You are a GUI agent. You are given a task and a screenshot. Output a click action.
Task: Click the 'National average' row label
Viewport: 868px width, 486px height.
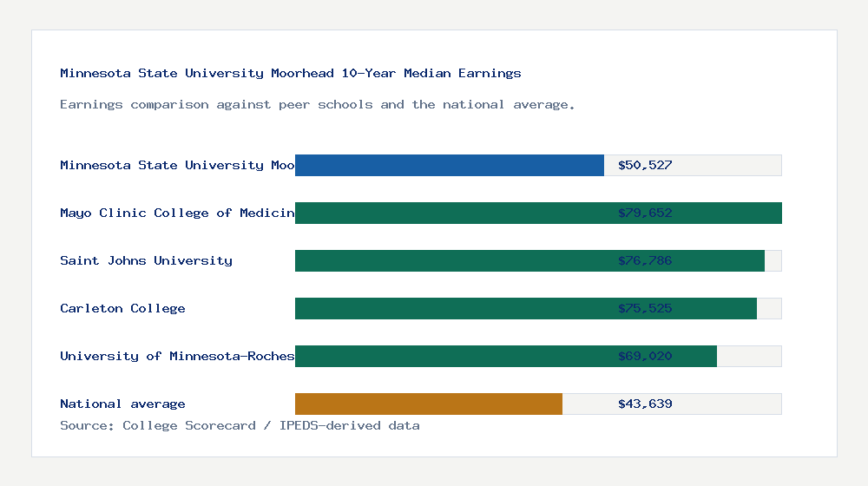[122, 404]
